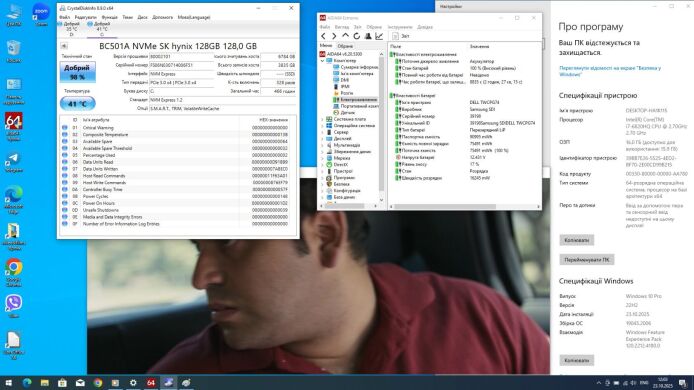Open Settings gear icon in taskbar
The height and width of the screenshot is (390, 694).
click(x=133, y=382)
